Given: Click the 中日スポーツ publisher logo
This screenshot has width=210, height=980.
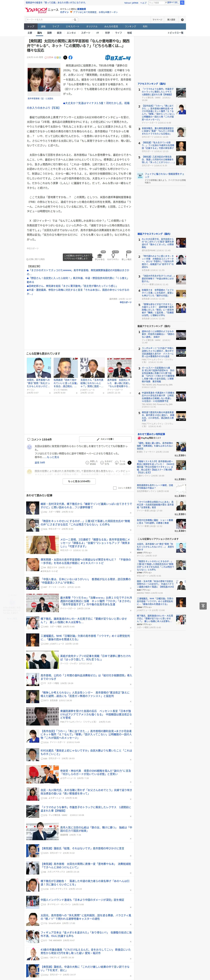Looking at the screenshot, I should [x=118, y=58].
